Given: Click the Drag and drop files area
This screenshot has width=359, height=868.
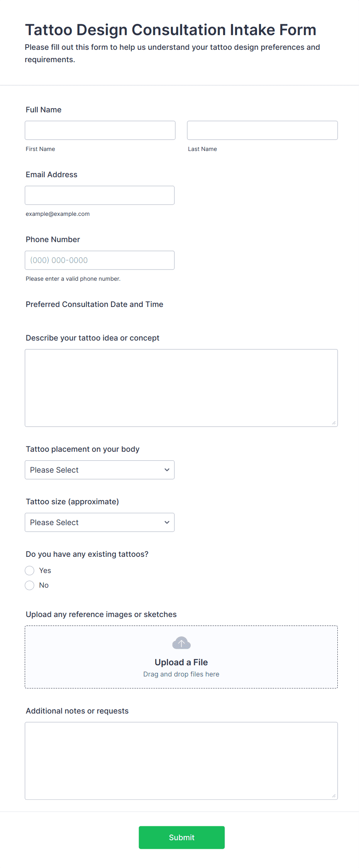Looking at the screenshot, I should click(181, 657).
